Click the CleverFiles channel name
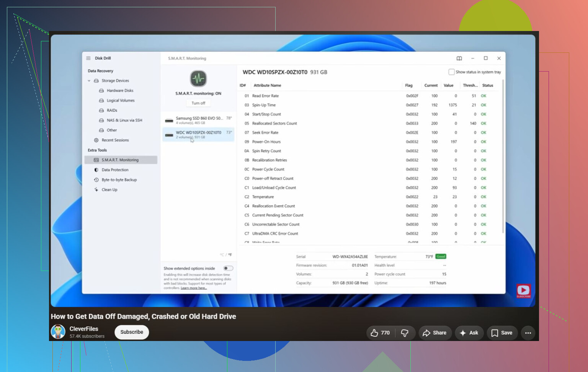Viewport: 588px width, 372px height. [x=84, y=329]
